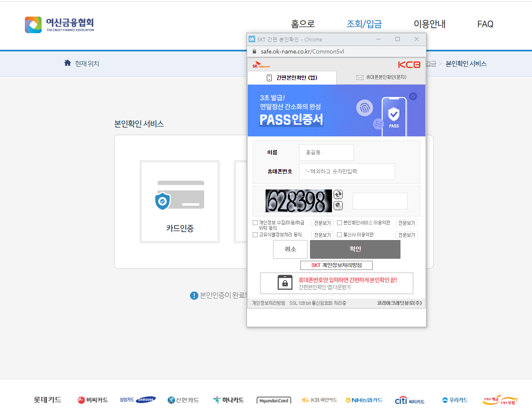532x420 pixels.
Task: Click the 우체국 예금 보험 logo
Action: pyautogui.click(x=500, y=400)
